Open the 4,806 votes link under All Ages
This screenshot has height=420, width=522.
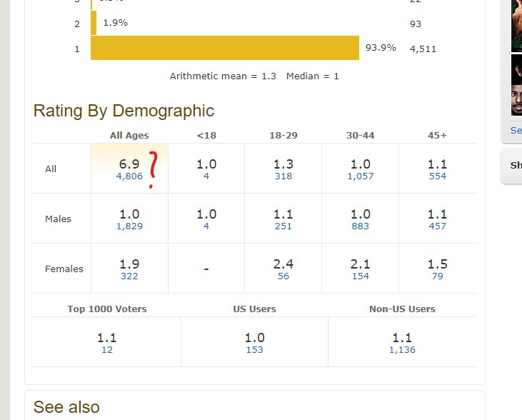(x=129, y=176)
